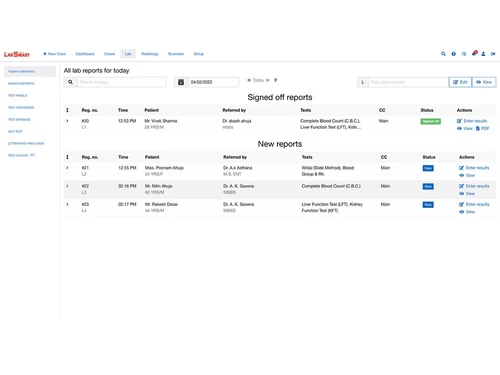Screen dimensions: 500x375
Task: Open the Dashboard menu
Action: tap(85, 54)
